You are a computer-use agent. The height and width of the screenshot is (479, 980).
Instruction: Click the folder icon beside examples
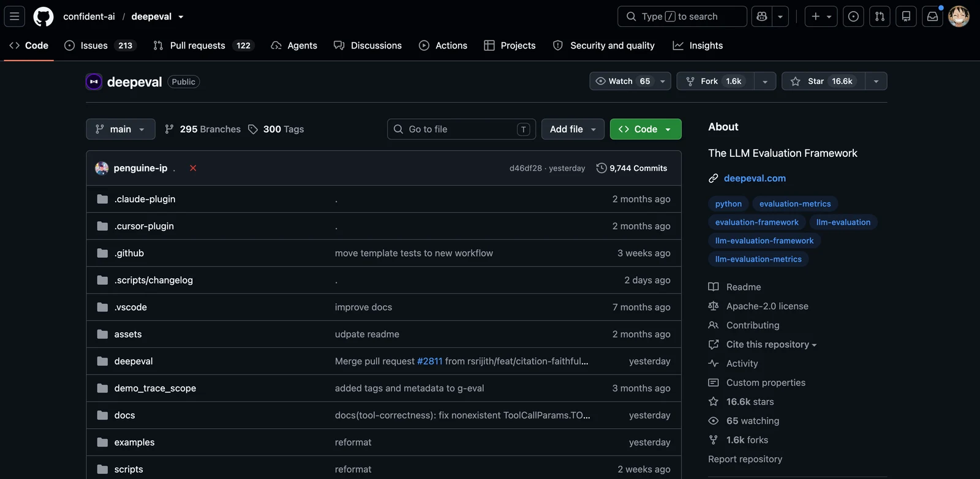pyautogui.click(x=102, y=442)
